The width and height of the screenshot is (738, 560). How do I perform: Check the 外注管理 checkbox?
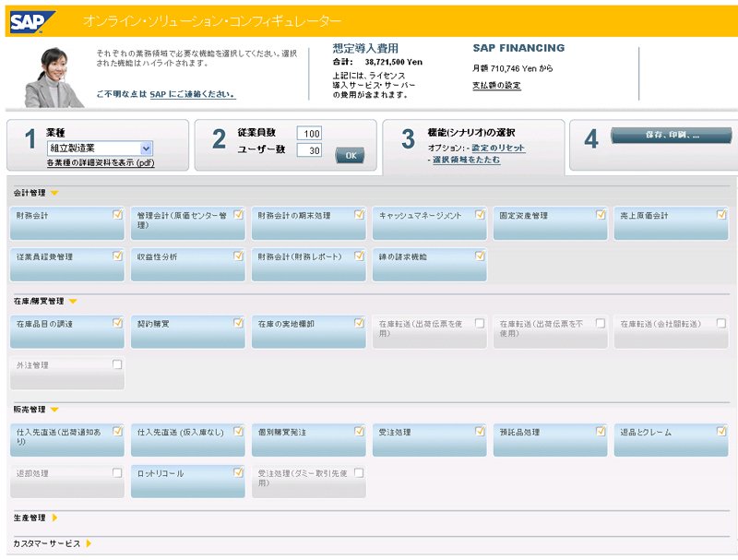pyautogui.click(x=117, y=364)
